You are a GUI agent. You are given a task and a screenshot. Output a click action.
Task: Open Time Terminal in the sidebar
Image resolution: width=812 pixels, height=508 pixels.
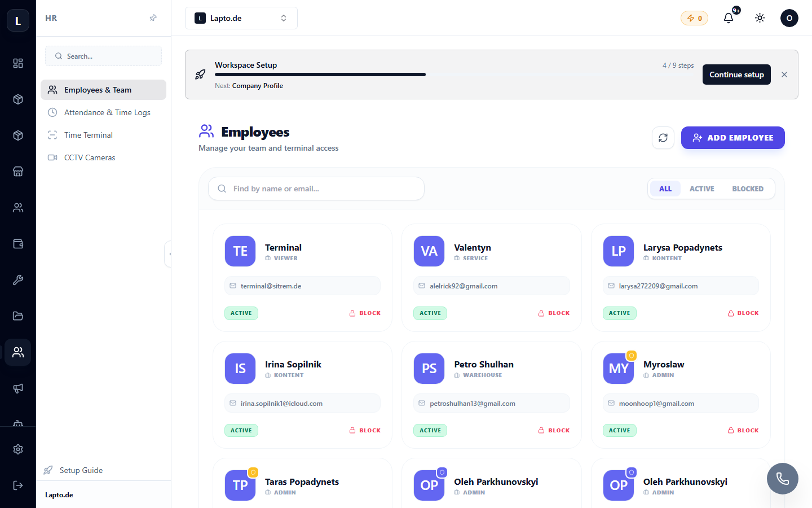click(103, 135)
